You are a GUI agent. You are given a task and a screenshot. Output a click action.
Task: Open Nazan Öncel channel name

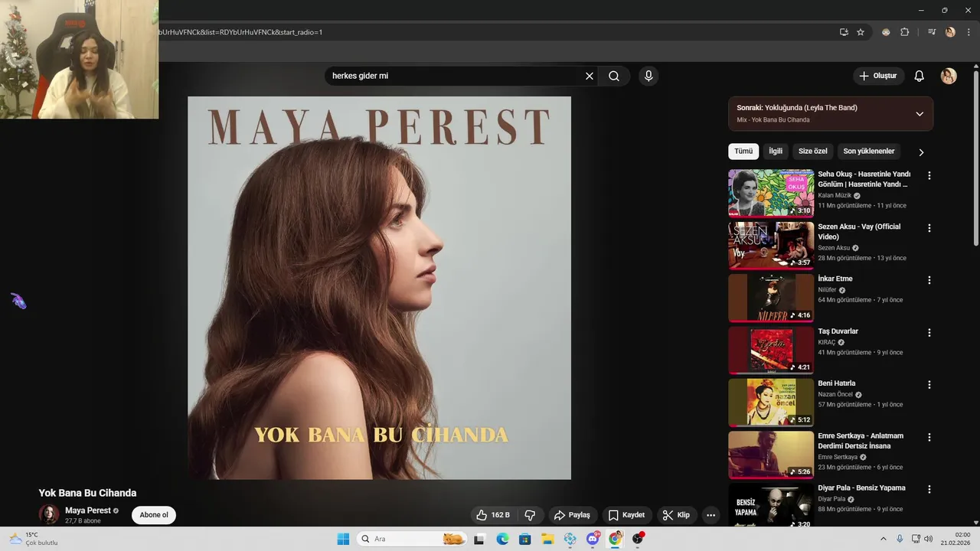click(x=835, y=395)
